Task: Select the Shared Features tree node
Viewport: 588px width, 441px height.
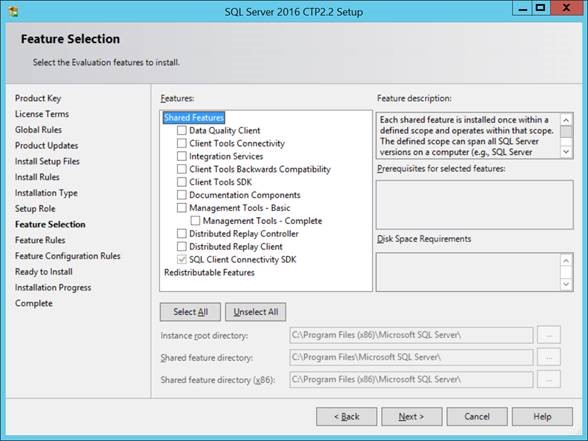Action: (x=194, y=118)
